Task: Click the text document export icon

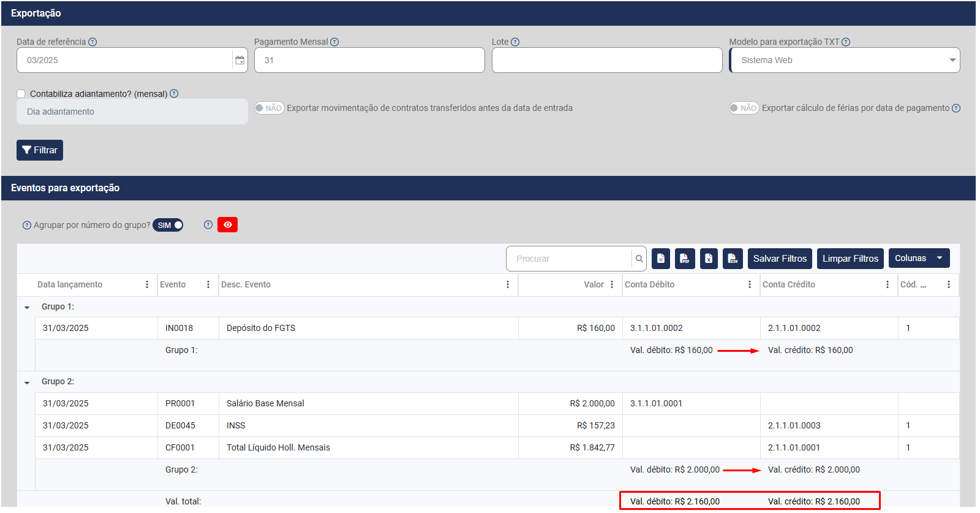Action: tap(660, 259)
